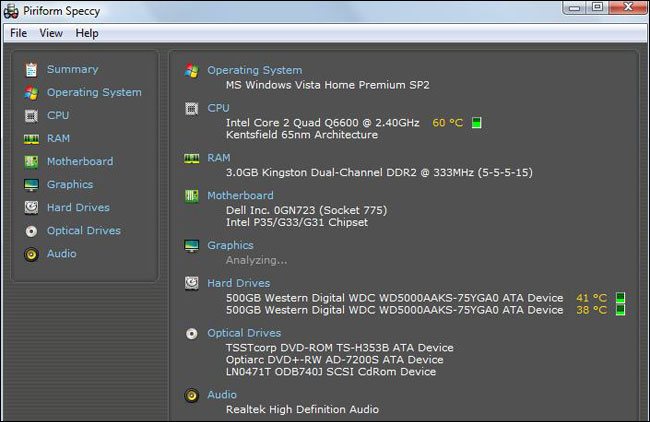Click the Summary clipboard icon in sidebar
The width and height of the screenshot is (650, 422).
[x=31, y=70]
